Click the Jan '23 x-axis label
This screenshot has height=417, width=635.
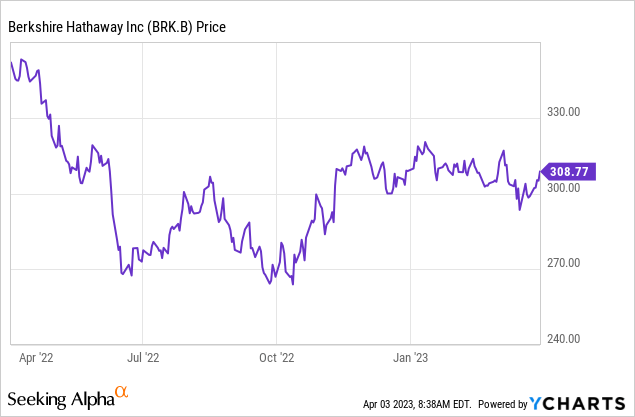coord(411,355)
